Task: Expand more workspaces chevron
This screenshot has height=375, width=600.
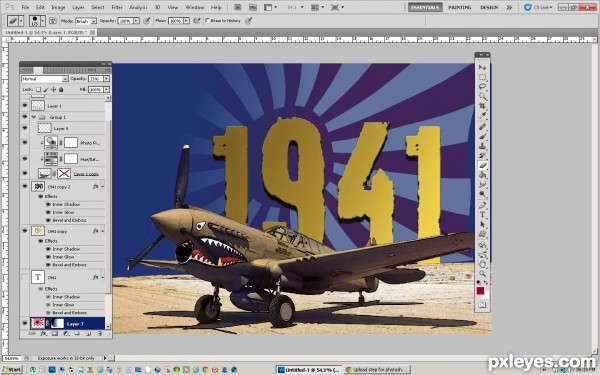Action: (x=509, y=7)
